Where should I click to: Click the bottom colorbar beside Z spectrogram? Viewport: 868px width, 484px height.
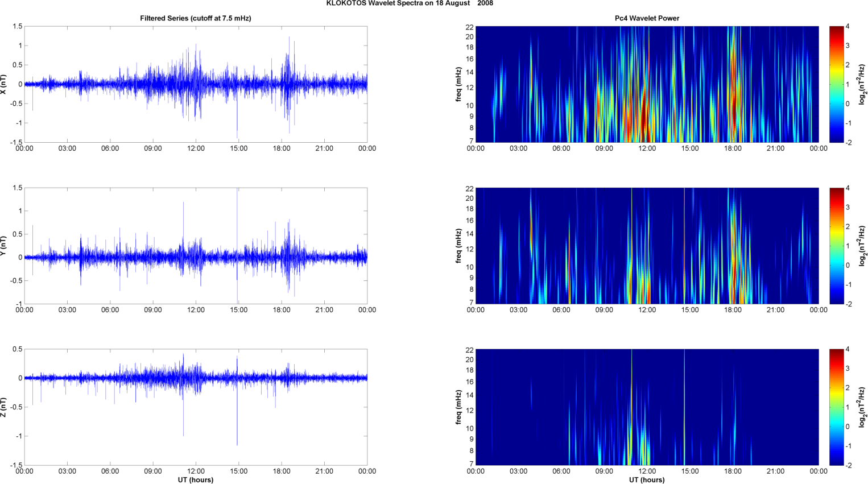[836, 407]
